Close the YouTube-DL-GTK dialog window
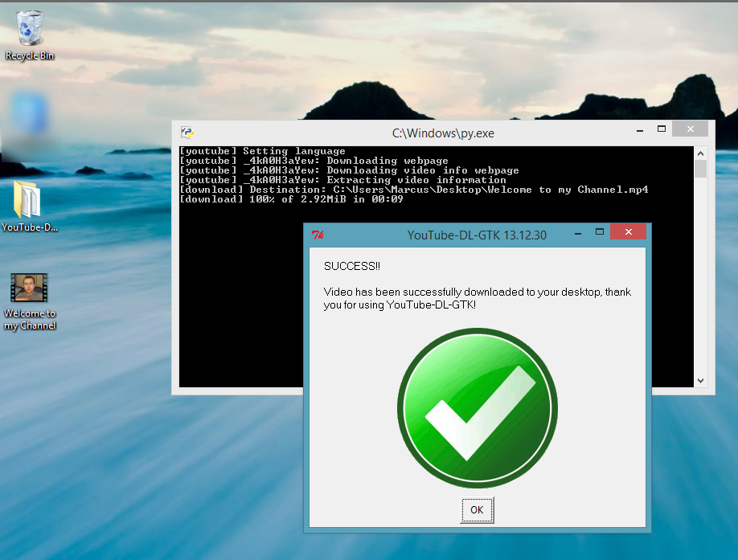738x560 pixels. 628,232
